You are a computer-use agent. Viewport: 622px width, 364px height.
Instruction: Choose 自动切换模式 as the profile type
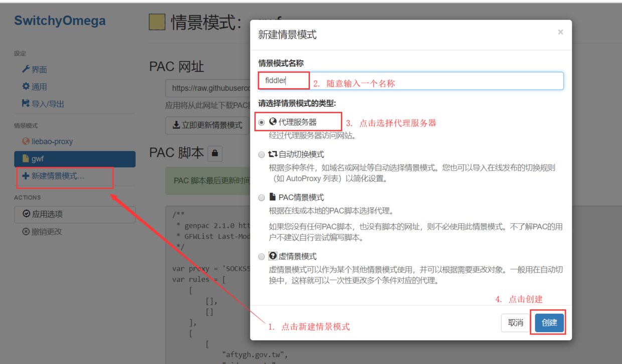point(261,154)
